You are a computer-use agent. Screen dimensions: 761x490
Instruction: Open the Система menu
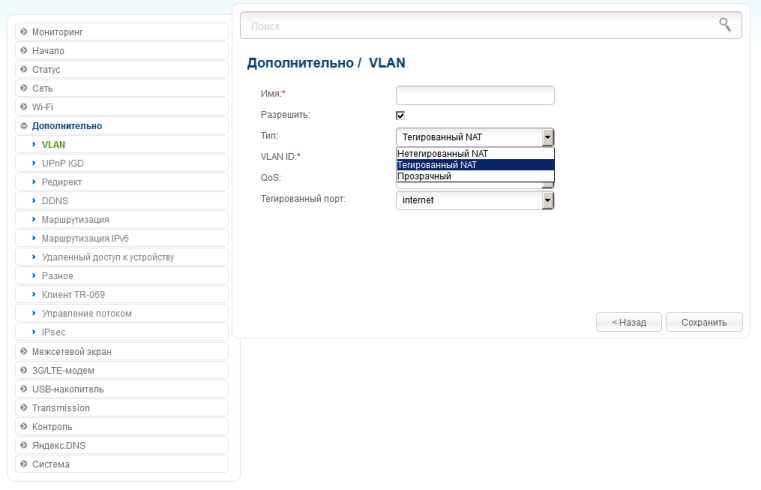tap(122, 464)
